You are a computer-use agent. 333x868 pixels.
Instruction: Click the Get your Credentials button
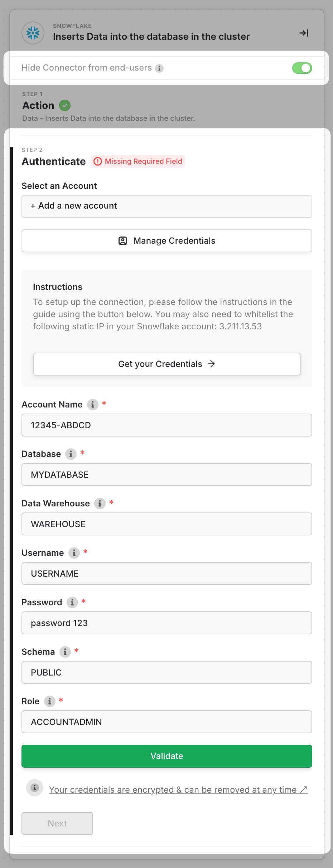167,364
